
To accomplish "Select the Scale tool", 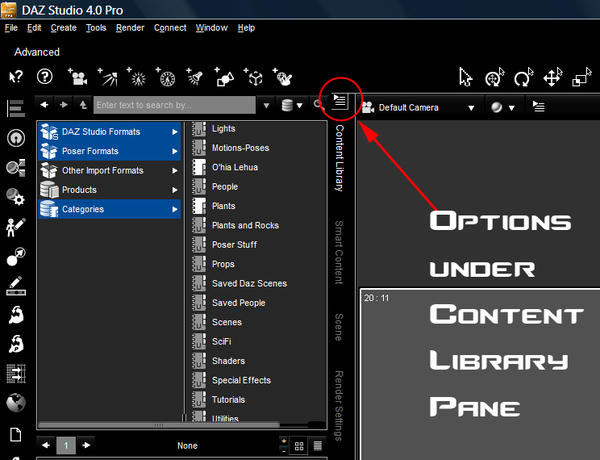I will click(x=582, y=77).
